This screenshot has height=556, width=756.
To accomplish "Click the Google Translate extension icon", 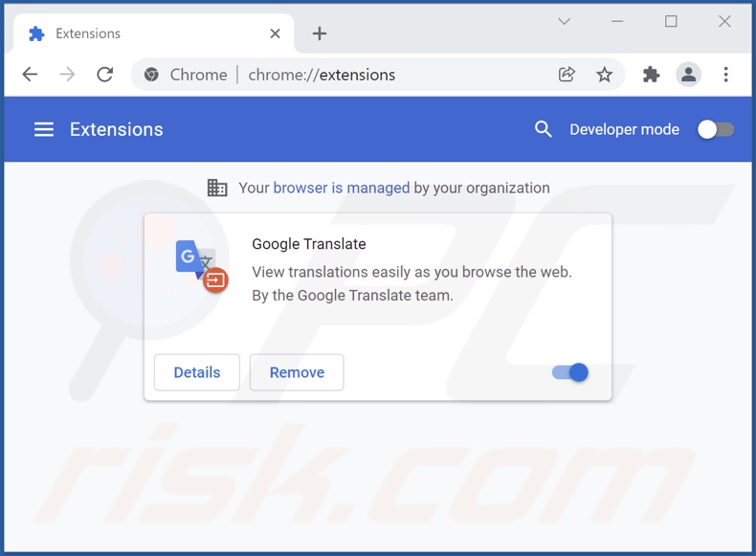I will pyautogui.click(x=202, y=266).
